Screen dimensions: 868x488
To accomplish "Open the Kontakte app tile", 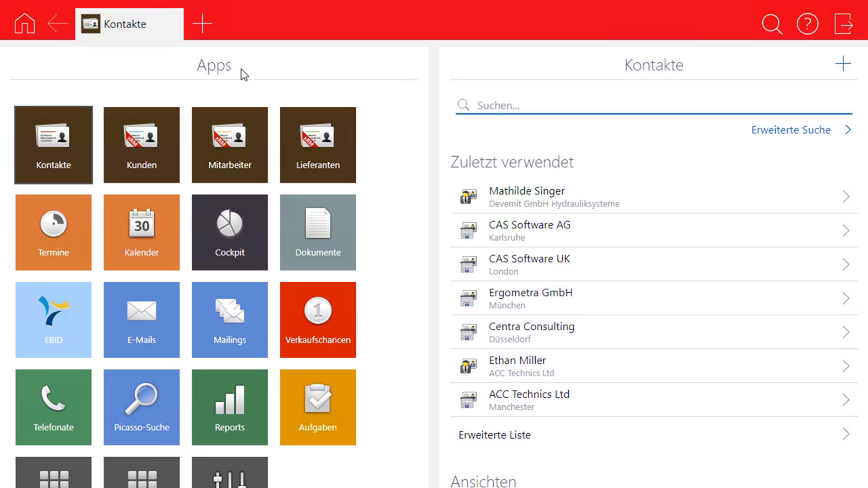I will pyautogui.click(x=53, y=145).
